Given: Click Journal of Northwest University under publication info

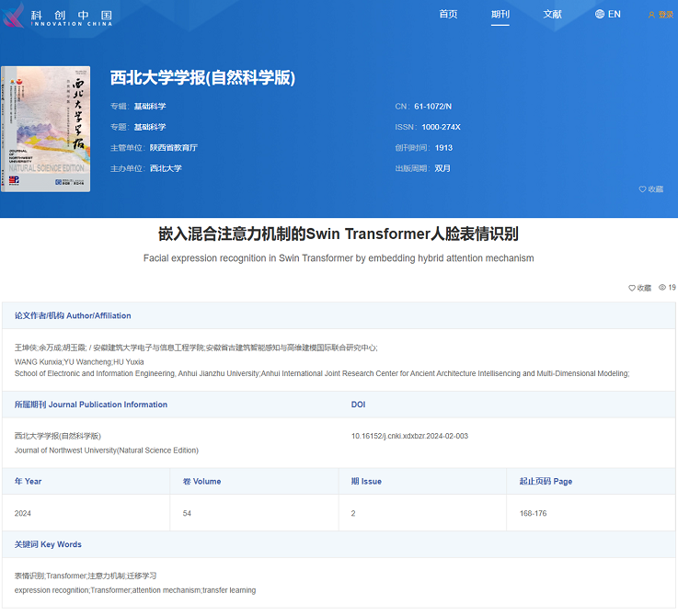Looking at the screenshot, I should (x=106, y=450).
